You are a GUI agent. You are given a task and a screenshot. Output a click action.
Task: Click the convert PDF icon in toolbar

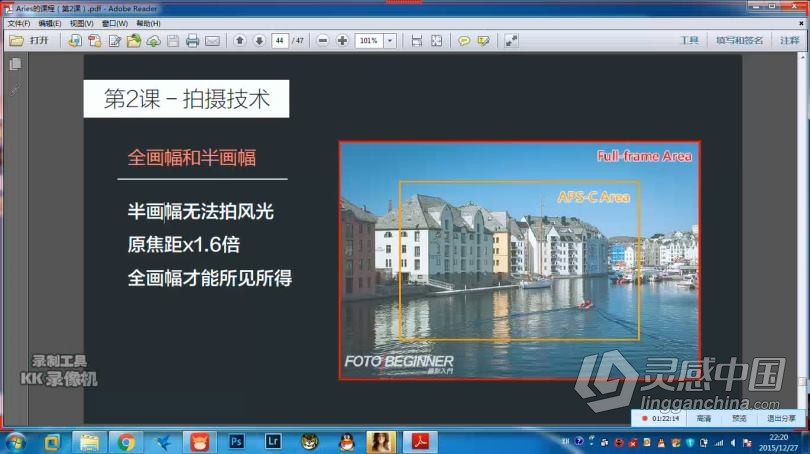(x=95, y=40)
